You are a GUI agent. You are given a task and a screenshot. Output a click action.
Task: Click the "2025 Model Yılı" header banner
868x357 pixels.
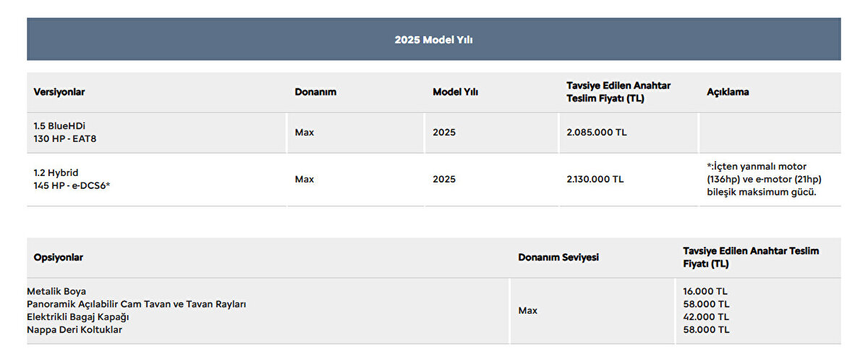point(433,40)
